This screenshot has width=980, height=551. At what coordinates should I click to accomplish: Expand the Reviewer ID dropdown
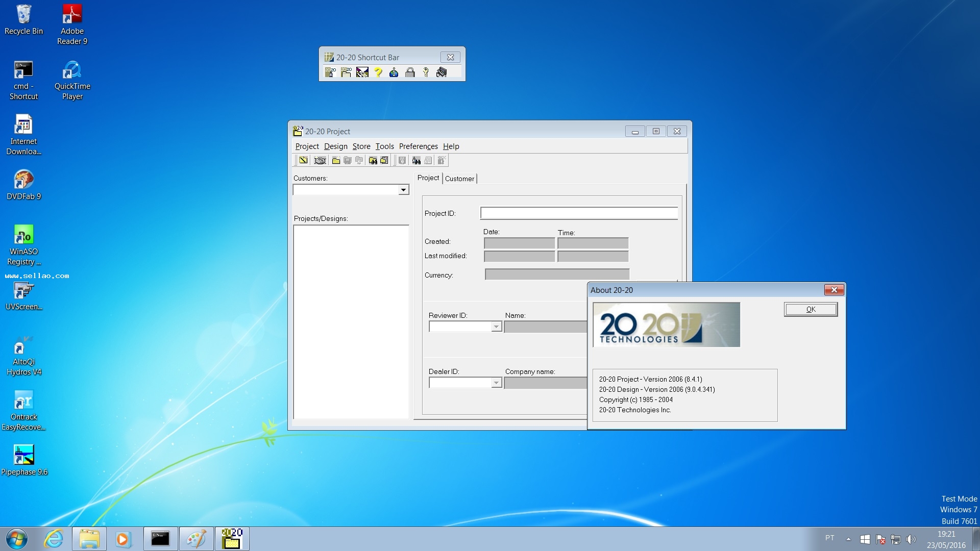tap(496, 327)
